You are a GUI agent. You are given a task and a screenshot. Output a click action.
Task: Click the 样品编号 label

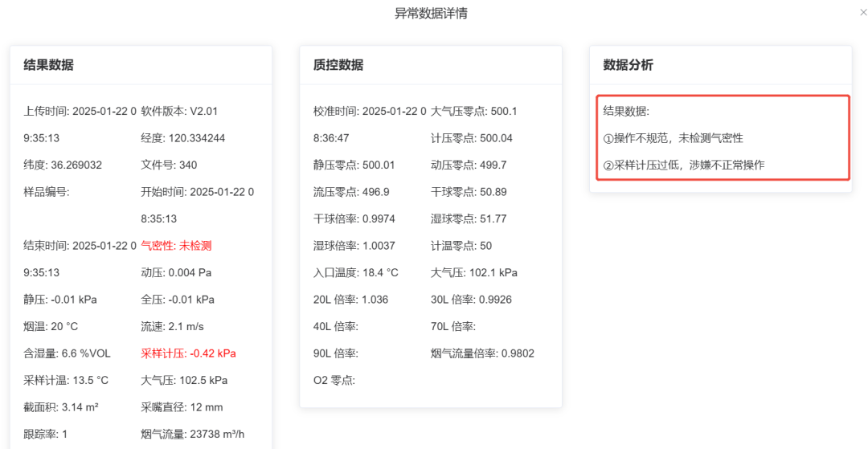[x=46, y=192]
